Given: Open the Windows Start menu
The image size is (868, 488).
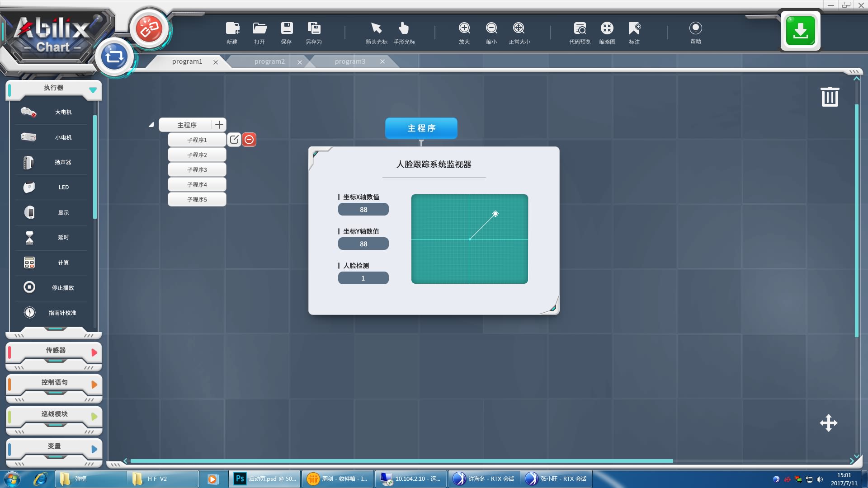Looking at the screenshot, I should point(12,479).
